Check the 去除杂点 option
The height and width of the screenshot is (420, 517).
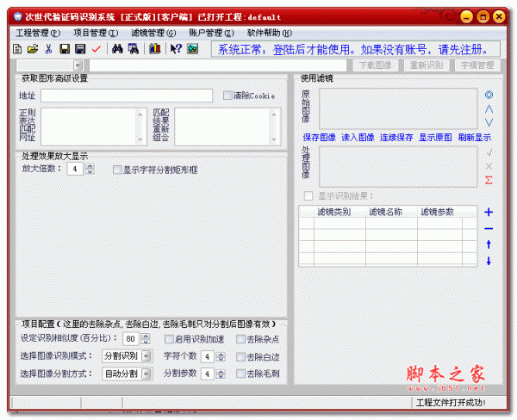pos(240,339)
